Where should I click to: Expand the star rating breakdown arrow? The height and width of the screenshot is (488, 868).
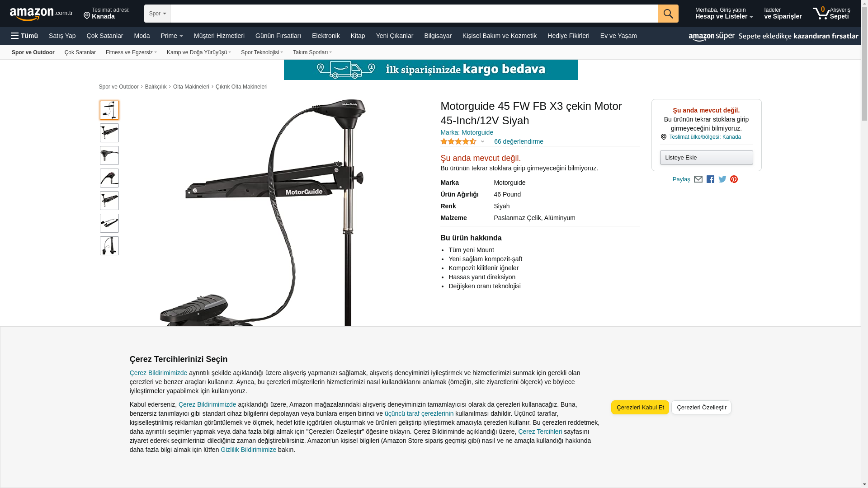[x=482, y=142]
